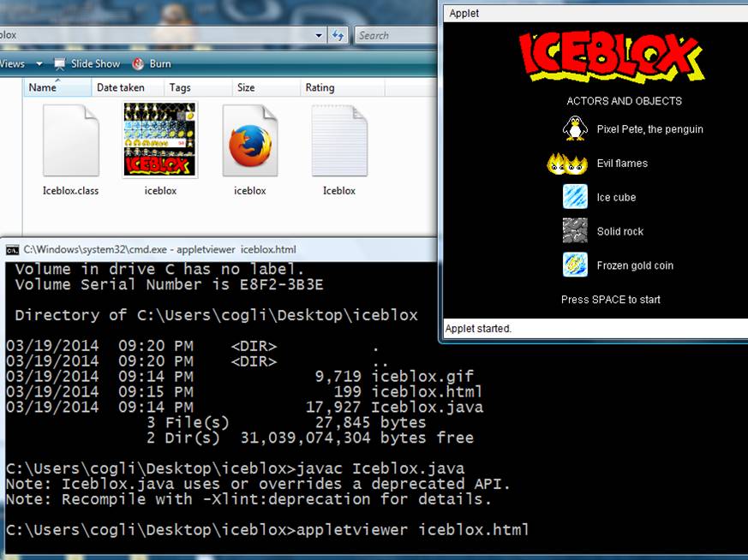Select the Iceblox text document icon
This screenshot has width=748, height=560.
(x=339, y=140)
